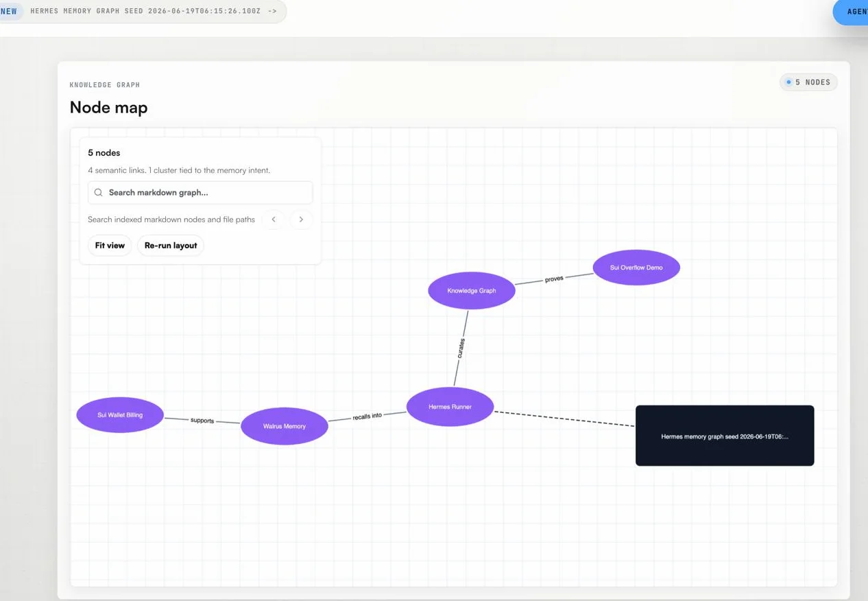
Task: Click the 'supports' edge label
Action: (202, 421)
